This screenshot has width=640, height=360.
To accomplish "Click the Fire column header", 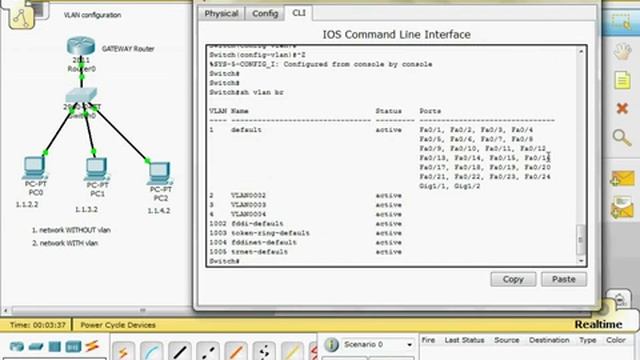I will click(x=428, y=340).
